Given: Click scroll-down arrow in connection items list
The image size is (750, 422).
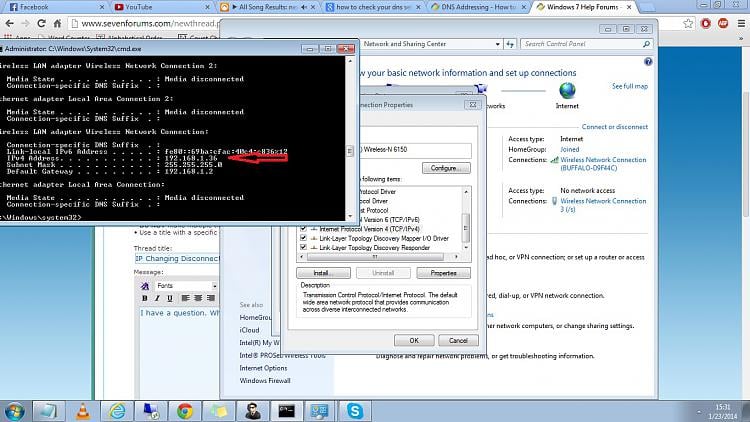Looking at the screenshot, I should pos(466,247).
